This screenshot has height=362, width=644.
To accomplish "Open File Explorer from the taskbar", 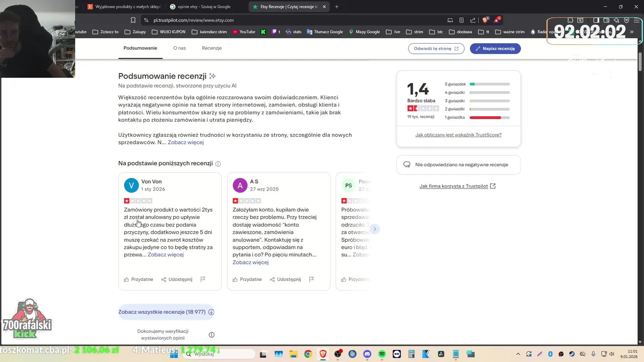I will (293, 354).
